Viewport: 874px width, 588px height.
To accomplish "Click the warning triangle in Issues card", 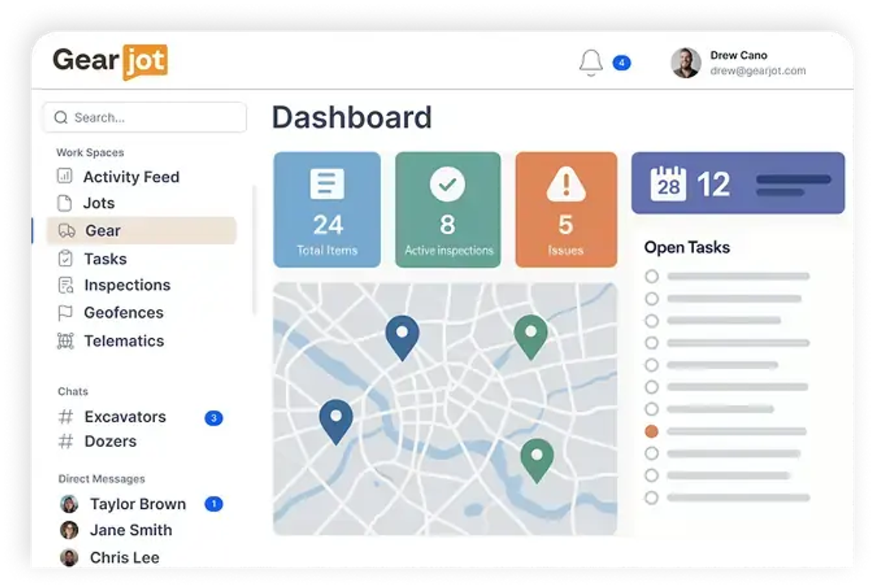I will click(566, 184).
